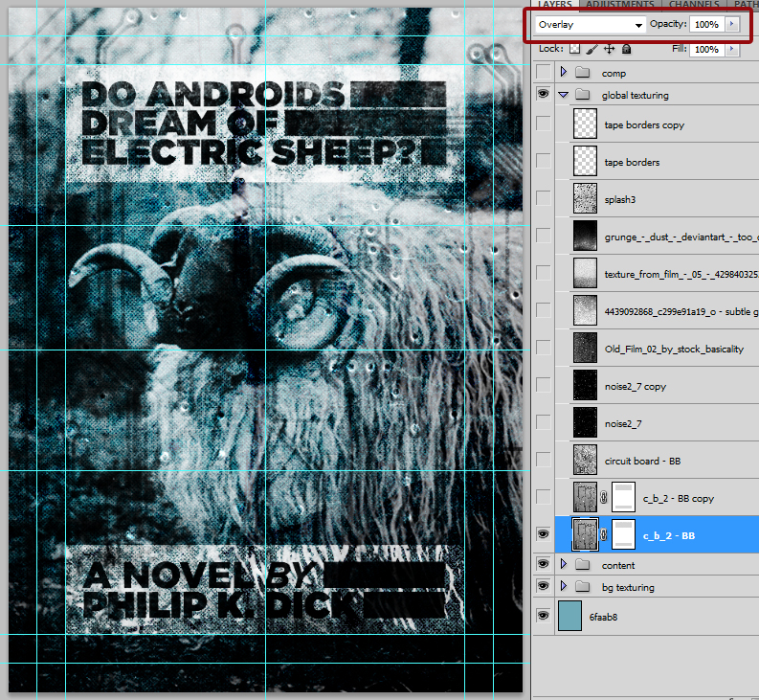Viewport: 759px width, 700px height.
Task: Switch to the Layers tab
Action: tap(555, 4)
